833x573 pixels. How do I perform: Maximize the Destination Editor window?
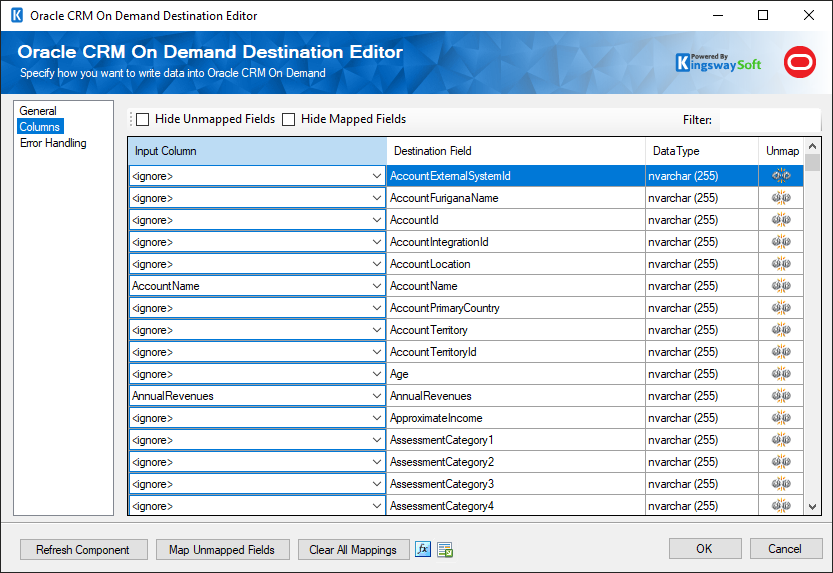(x=763, y=15)
